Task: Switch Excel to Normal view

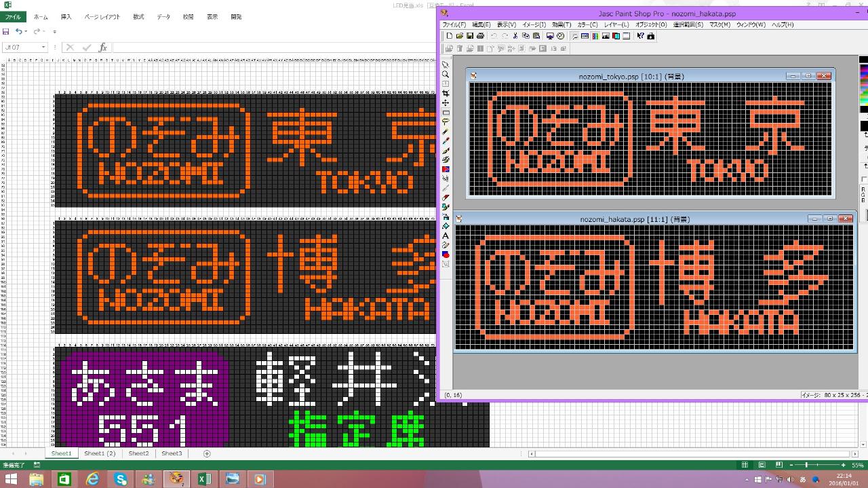Action: point(745,465)
